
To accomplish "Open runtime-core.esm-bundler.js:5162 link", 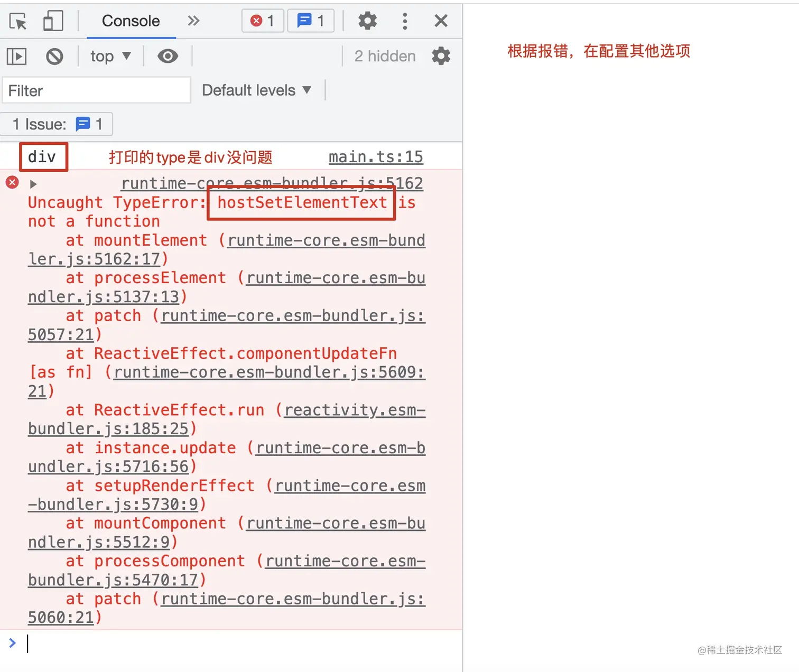I will click(272, 183).
